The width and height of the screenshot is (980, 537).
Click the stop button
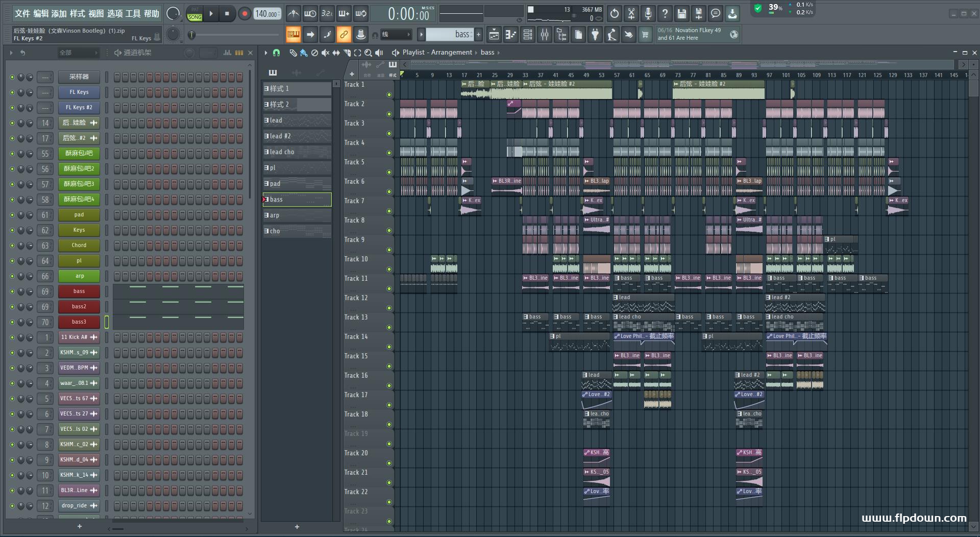pos(227,14)
